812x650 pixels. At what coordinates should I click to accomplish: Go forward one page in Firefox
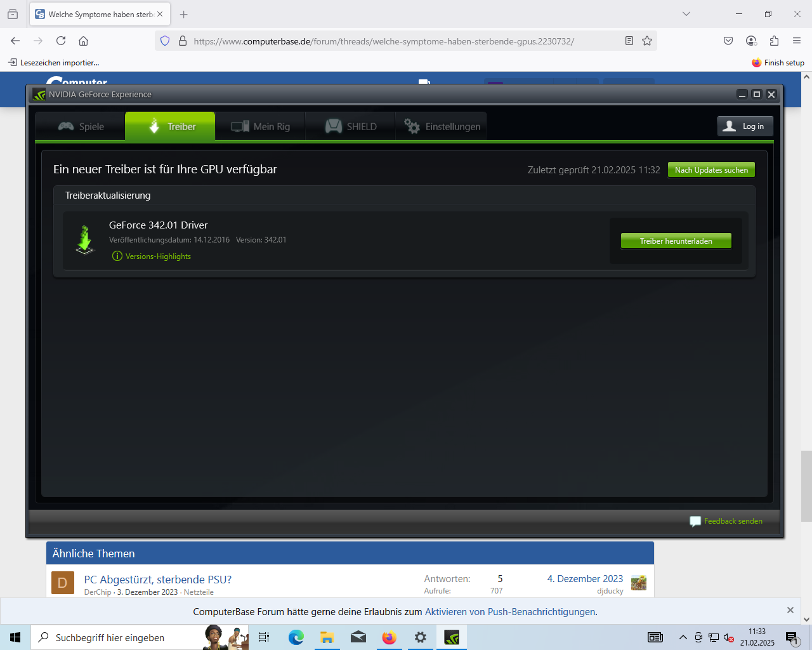[38, 41]
